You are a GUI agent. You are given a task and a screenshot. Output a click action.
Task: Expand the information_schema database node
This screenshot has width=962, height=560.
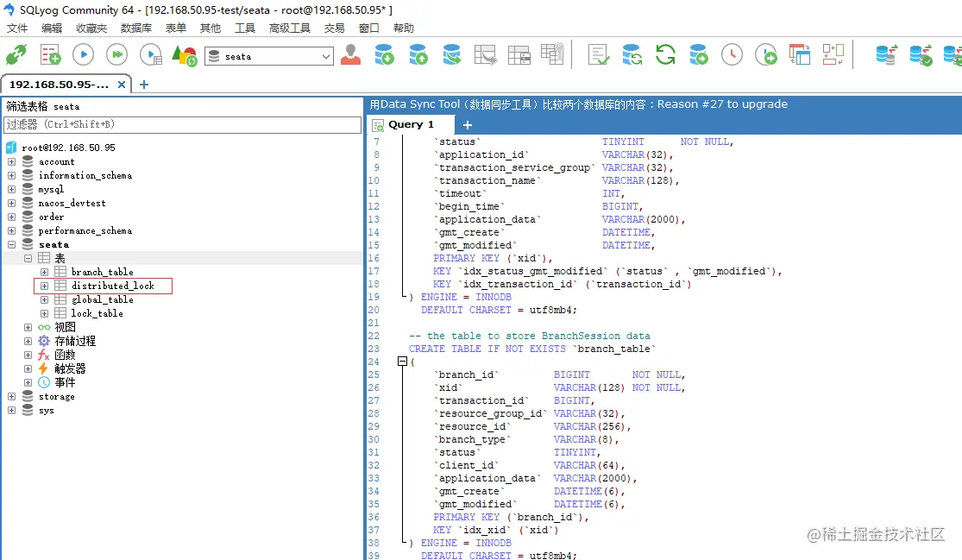click(x=12, y=175)
